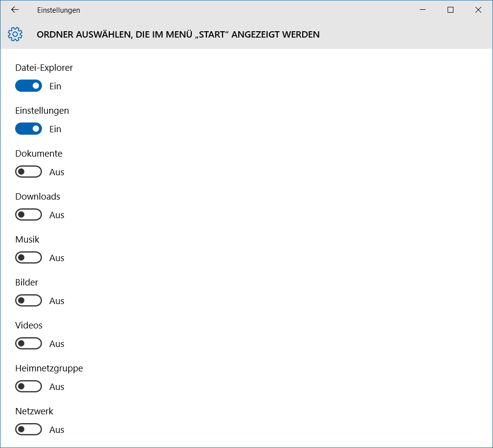Viewport: 493px width, 448px height.
Task: Activate the Heimnetzgruppe toggle switch
Action: (28, 387)
